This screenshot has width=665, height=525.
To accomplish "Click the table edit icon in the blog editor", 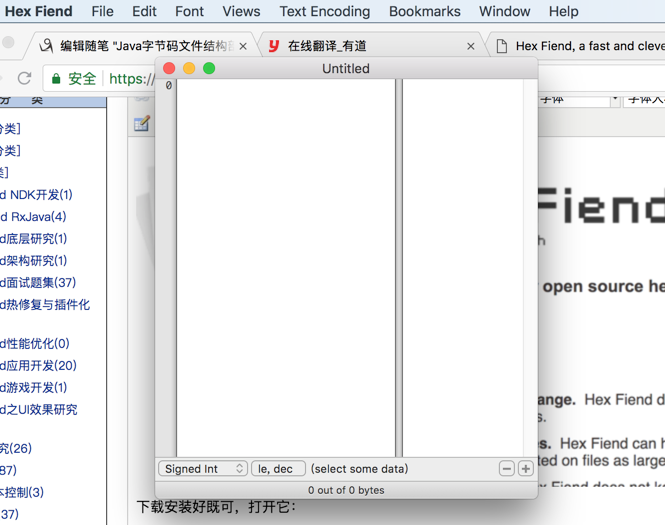I will coord(142,123).
